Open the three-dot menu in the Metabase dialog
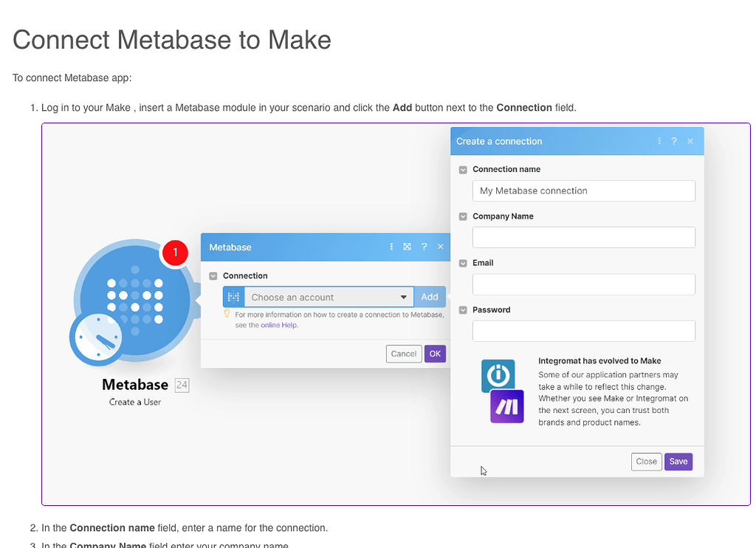Image resolution: width=756 pixels, height=548 pixels. [x=392, y=247]
